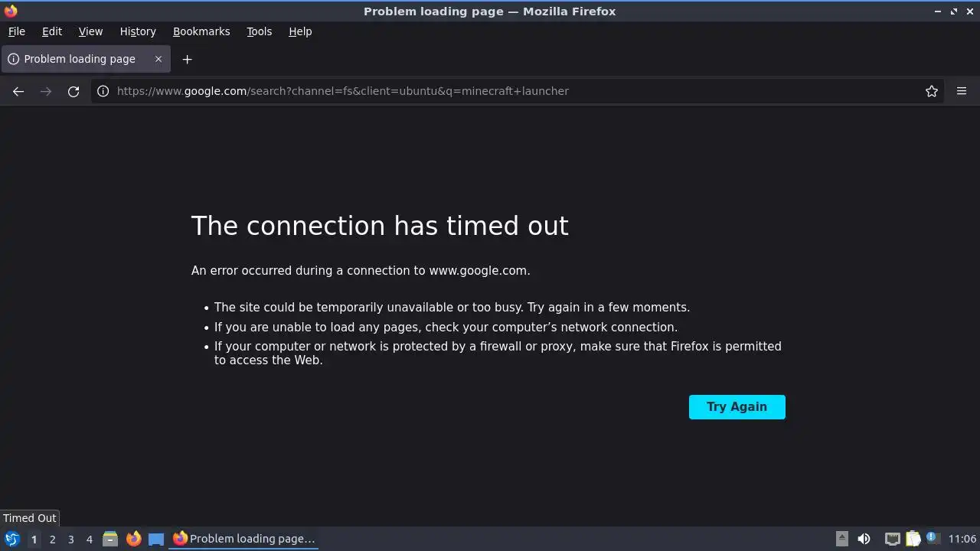Click the clock showing 11:06
Viewport: 980px width, 551px height.
pos(962,539)
